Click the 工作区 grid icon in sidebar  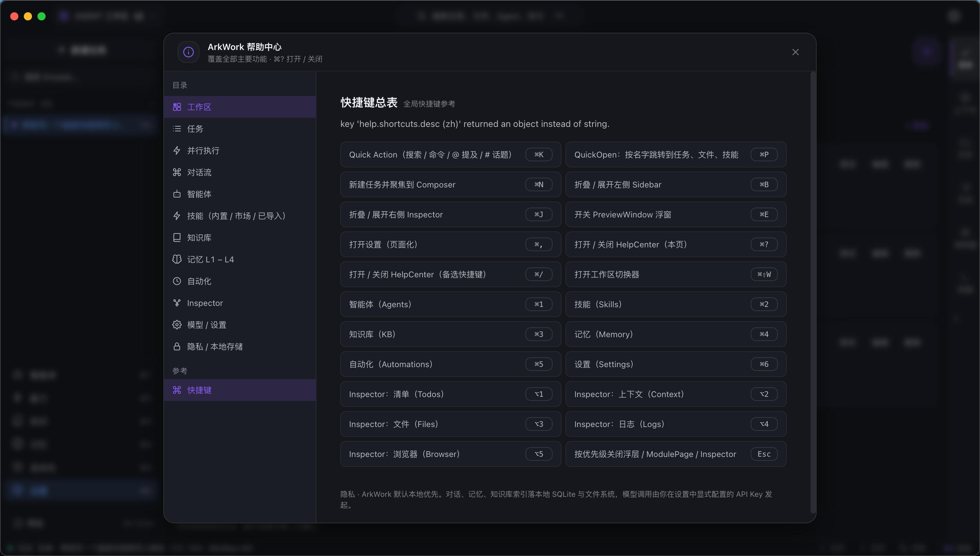pyautogui.click(x=177, y=107)
